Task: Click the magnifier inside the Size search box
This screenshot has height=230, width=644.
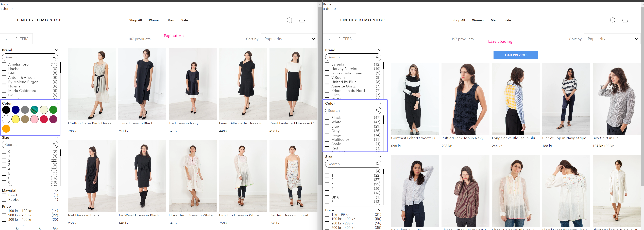Action: coord(54,144)
